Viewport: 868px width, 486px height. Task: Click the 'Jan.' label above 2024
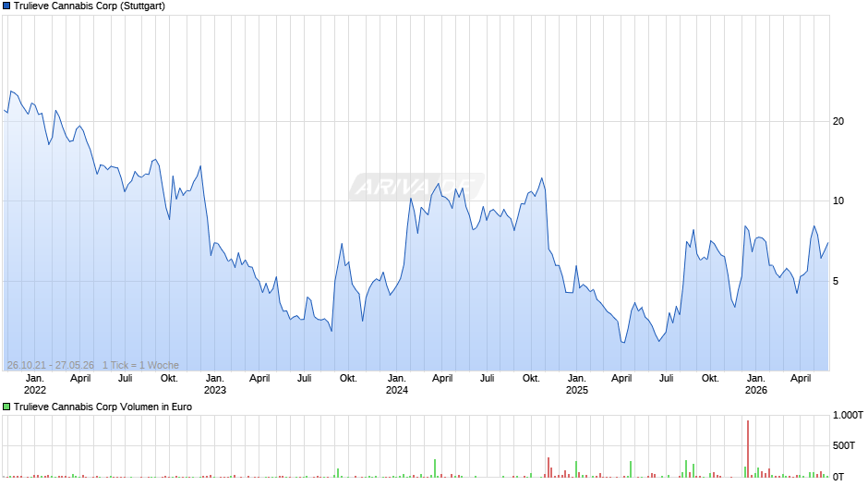396,379
